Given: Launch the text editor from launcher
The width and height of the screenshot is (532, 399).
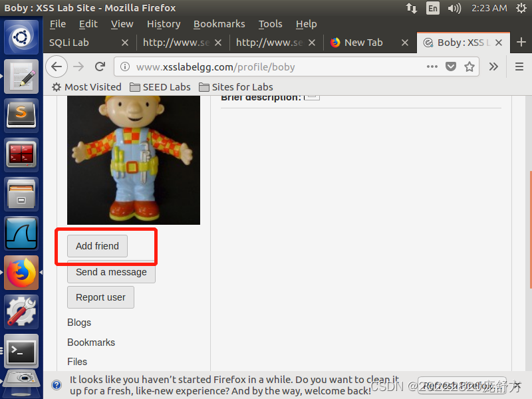Looking at the screenshot, I should click(21, 76).
